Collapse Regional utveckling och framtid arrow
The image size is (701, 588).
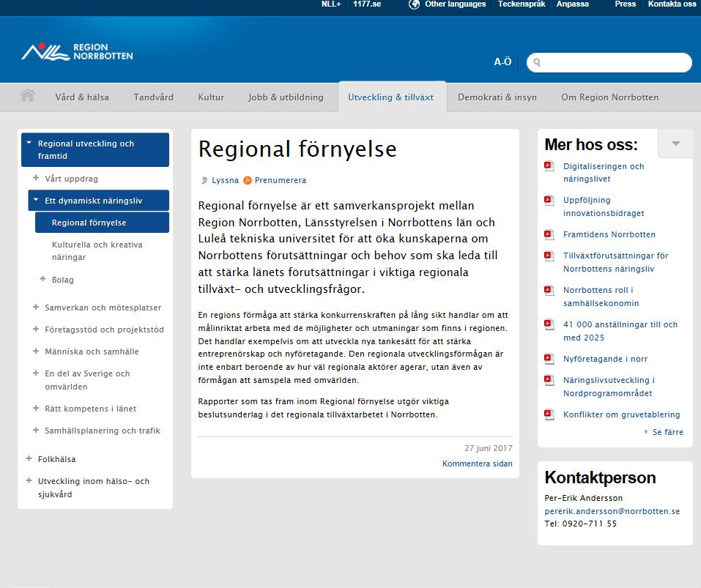point(29,143)
